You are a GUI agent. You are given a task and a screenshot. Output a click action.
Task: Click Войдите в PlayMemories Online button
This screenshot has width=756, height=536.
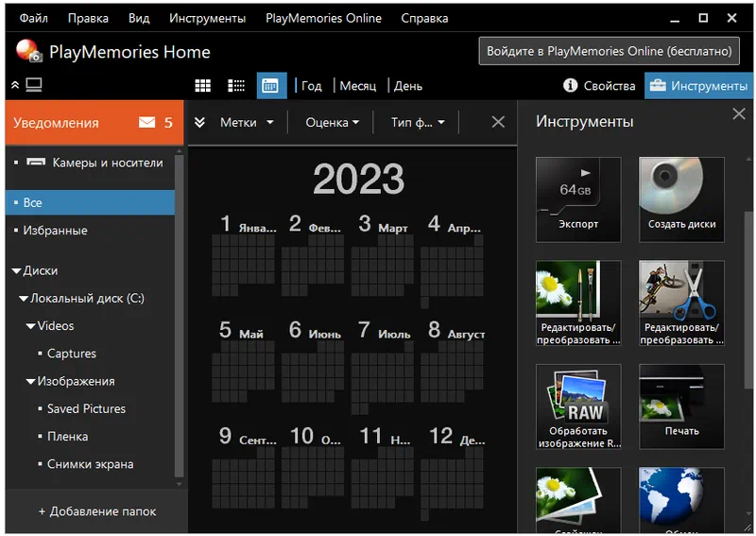pyautogui.click(x=609, y=51)
